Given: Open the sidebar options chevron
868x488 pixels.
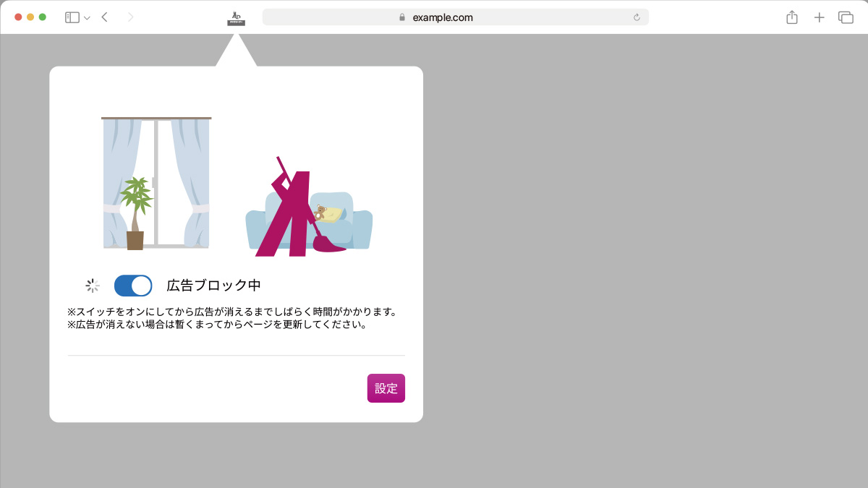Looking at the screenshot, I should tap(85, 16).
